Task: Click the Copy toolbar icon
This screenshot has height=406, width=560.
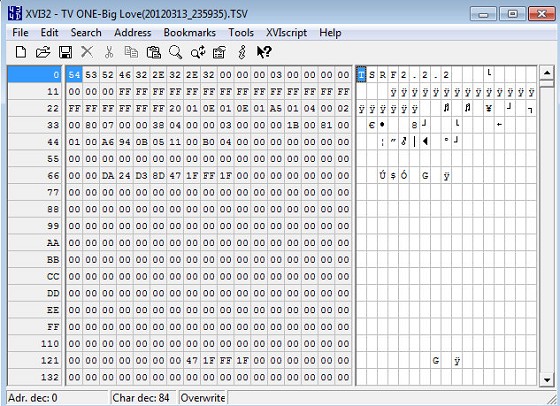Action: tap(131, 52)
